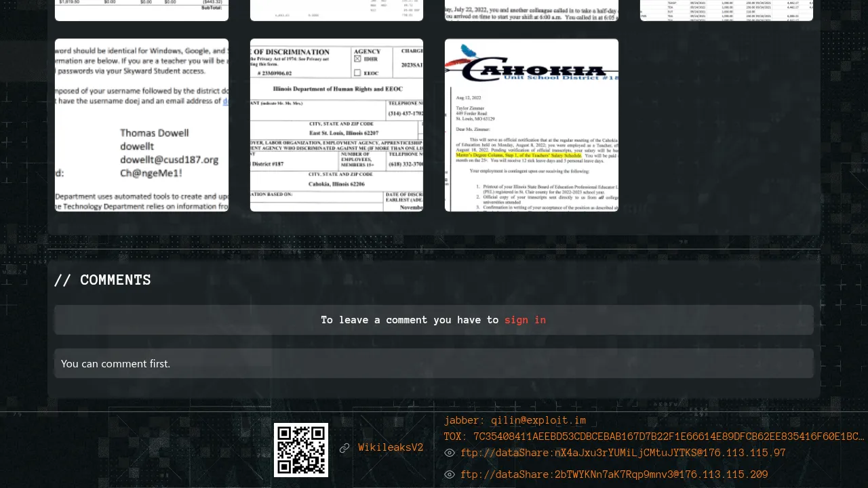The height and width of the screenshot is (488, 868).
Task: Open the Cahokia letterhead document thumbnail
Action: click(532, 125)
